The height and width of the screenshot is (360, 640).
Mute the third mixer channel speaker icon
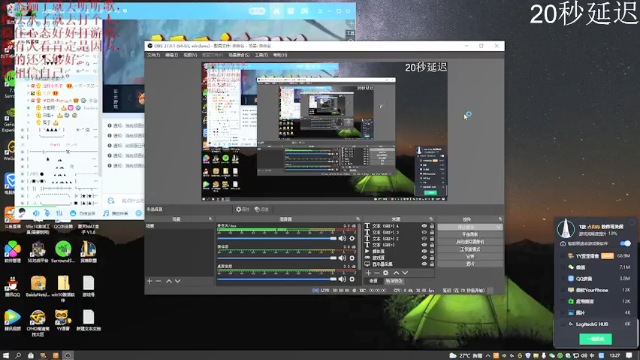click(342, 279)
